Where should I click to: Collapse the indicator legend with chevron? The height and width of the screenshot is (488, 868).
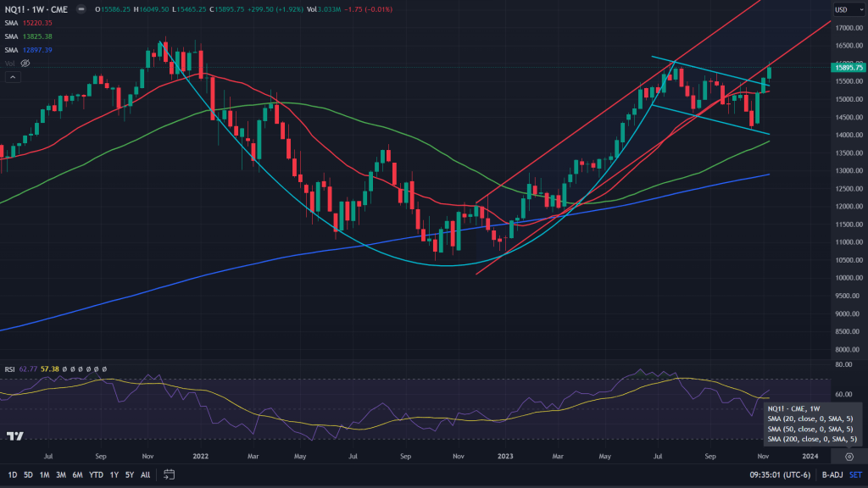[x=13, y=77]
